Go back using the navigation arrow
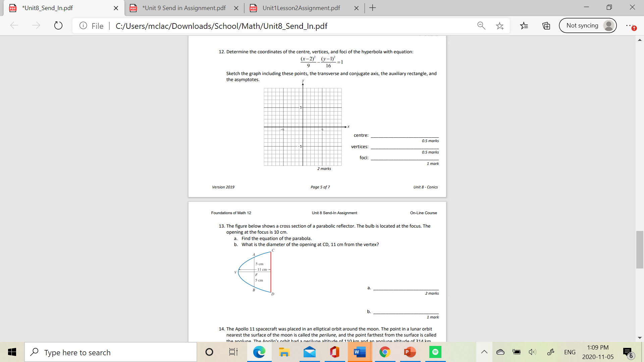Viewport: 644px width, 362px height. click(14, 25)
